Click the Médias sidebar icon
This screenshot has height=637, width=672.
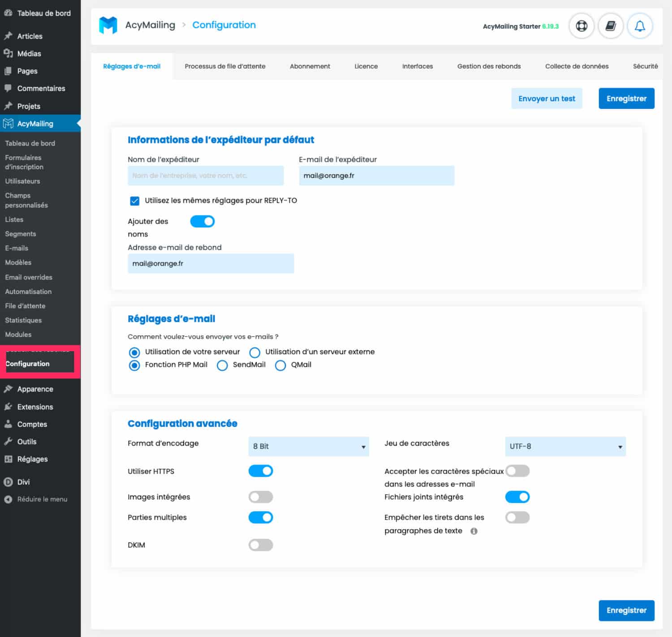(8, 53)
